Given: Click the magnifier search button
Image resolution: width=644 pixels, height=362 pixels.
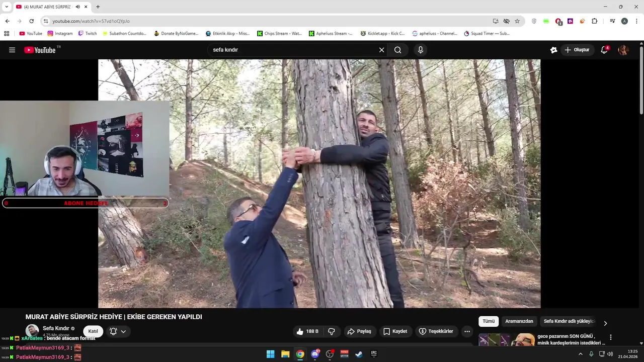Looking at the screenshot, I should coord(397,50).
